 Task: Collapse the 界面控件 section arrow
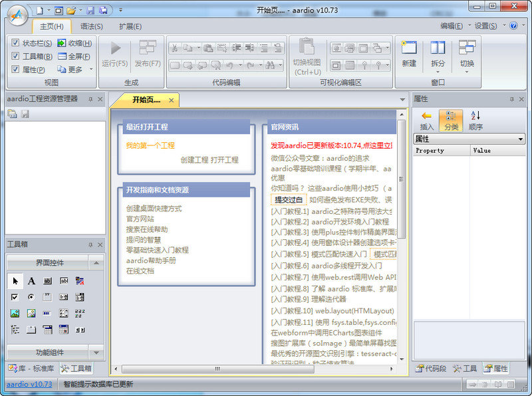[96, 262]
